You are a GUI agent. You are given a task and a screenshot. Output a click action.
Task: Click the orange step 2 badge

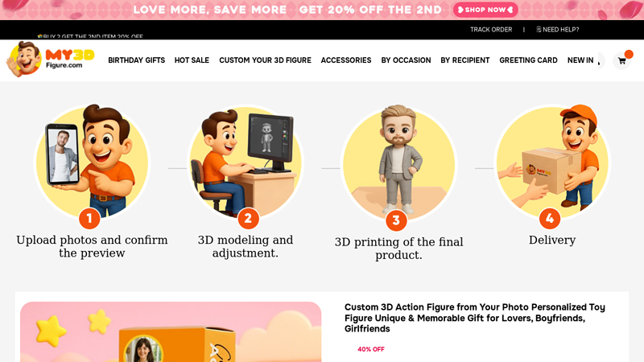(248, 218)
